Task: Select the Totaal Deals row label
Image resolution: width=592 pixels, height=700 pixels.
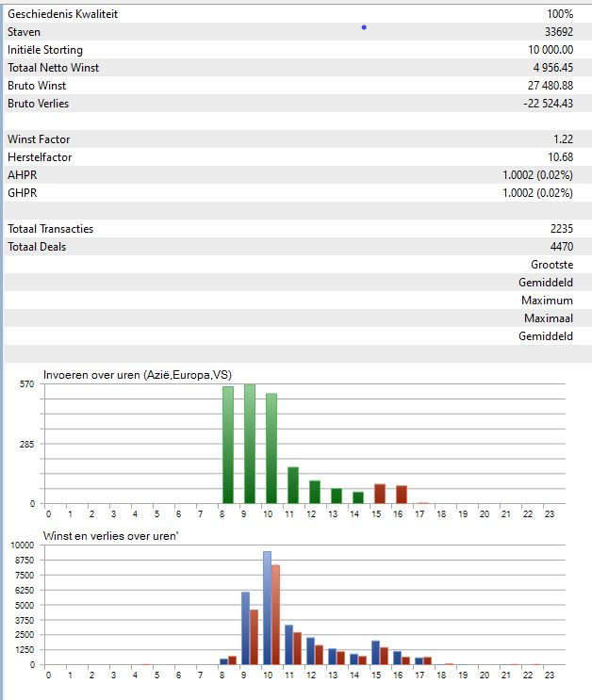Action: click(37, 247)
